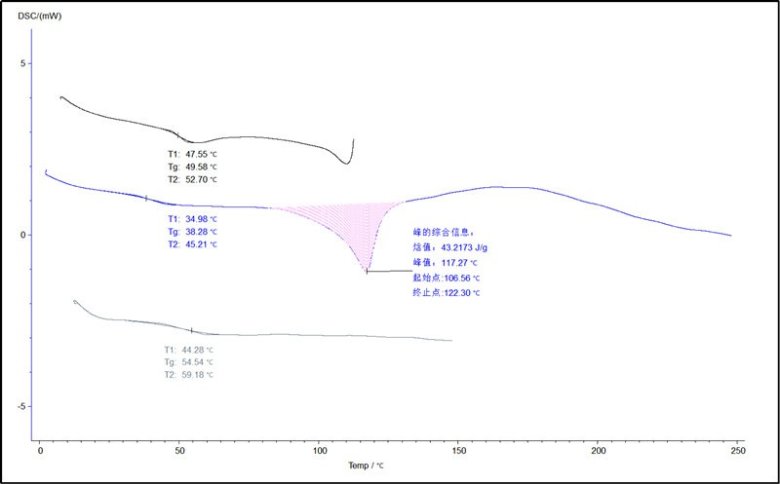Click the 峰值 117.27 ℃ peak value text
This screenshot has width=780, height=484.
pyautogui.click(x=448, y=261)
